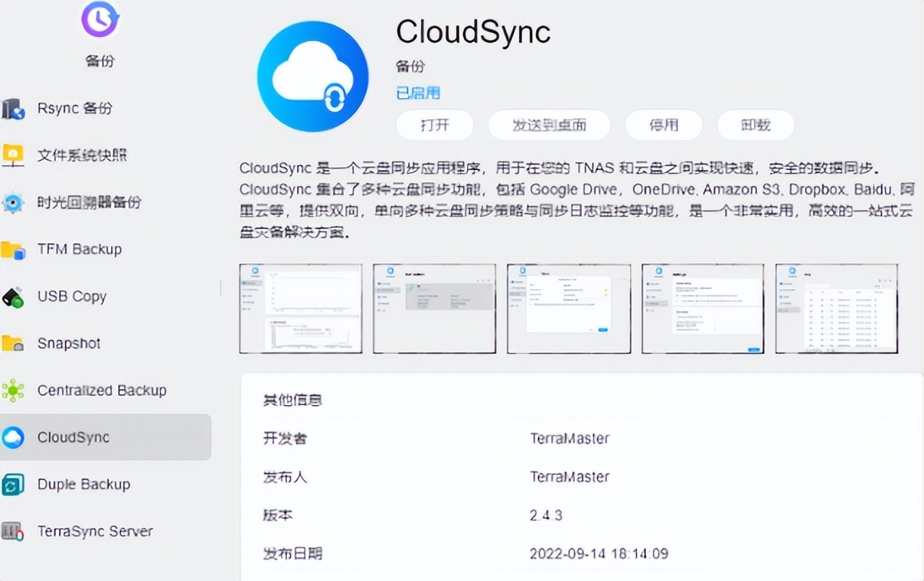Screen dimensions: 924x581
Task: Select the 文件系统快照 sidebar icon
Action: coord(14,156)
